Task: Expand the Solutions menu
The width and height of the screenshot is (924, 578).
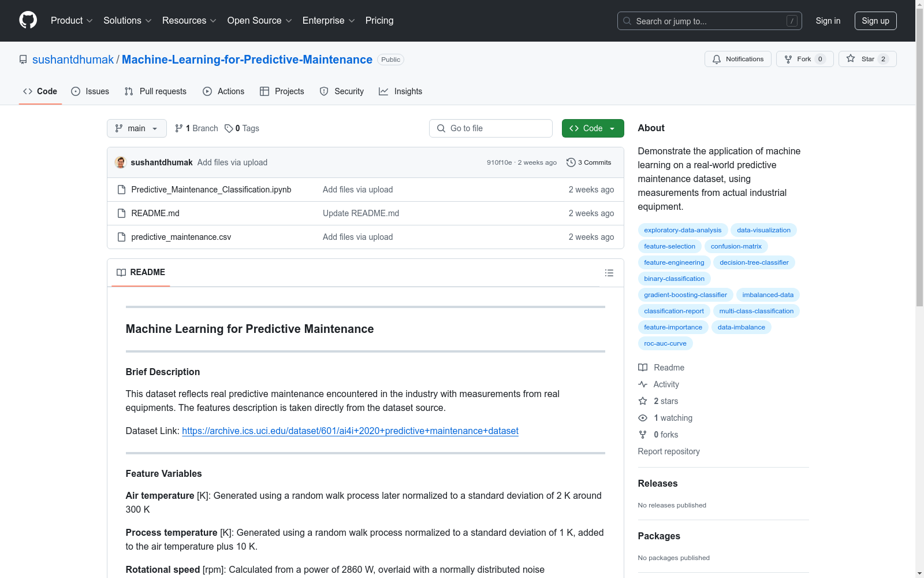Action: (x=128, y=21)
